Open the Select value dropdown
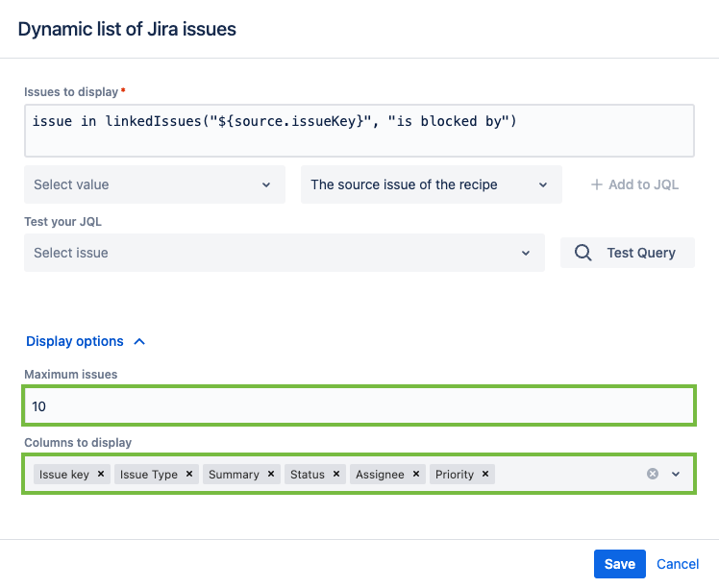719x588 pixels. [x=154, y=184]
